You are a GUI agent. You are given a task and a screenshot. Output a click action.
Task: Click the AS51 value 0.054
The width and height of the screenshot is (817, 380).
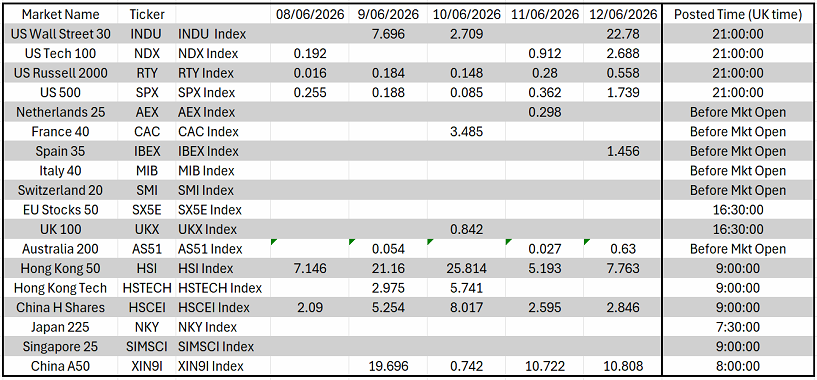[x=388, y=249]
